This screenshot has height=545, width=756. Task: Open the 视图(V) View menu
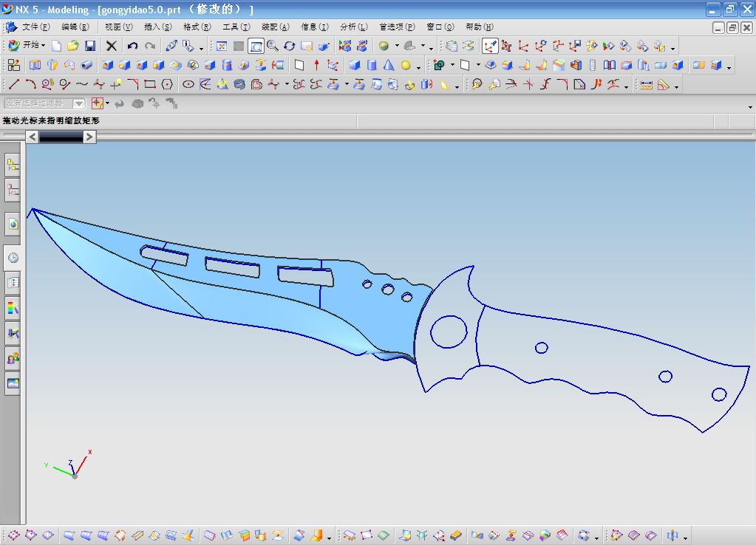point(118,27)
